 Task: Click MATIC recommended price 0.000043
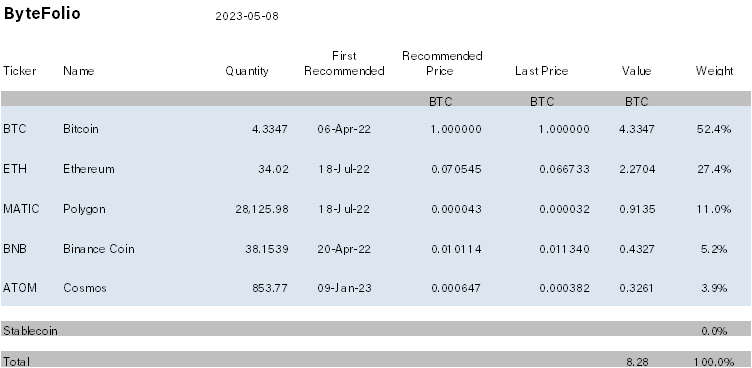456,209
